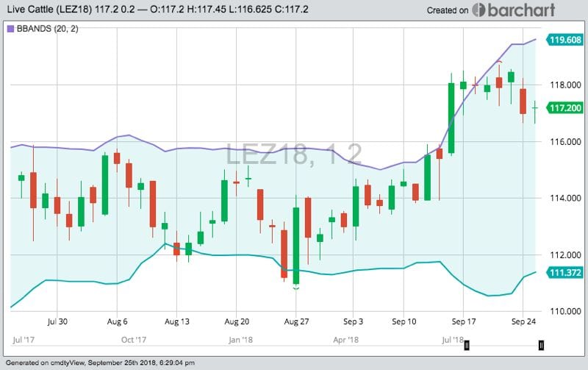Screen dimensions: 588x370
Task: Click the left range slider handle
Action: 467,345
